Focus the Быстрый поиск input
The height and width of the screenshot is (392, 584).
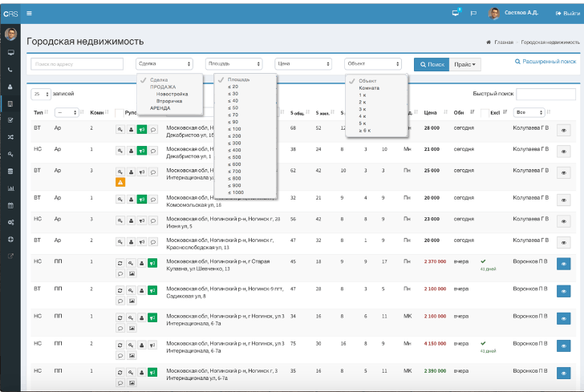pyautogui.click(x=546, y=94)
